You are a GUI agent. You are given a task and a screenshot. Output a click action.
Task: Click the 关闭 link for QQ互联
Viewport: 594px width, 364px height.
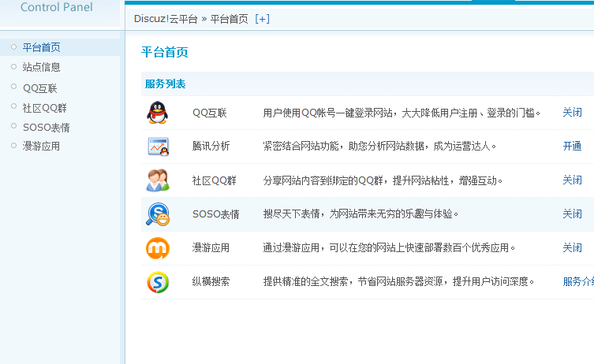[x=572, y=113]
